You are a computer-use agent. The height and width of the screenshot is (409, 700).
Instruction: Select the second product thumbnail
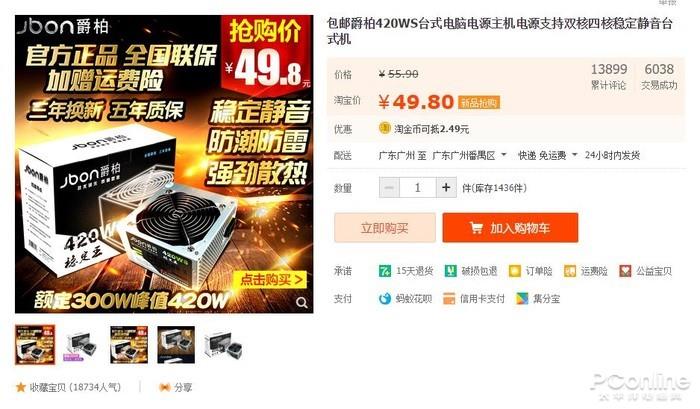[x=82, y=345]
